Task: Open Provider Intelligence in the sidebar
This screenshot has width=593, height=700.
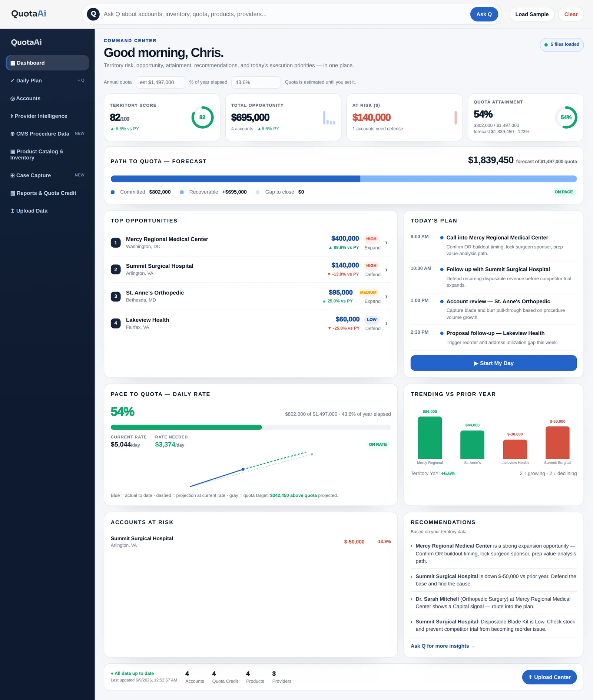Action: (47, 116)
